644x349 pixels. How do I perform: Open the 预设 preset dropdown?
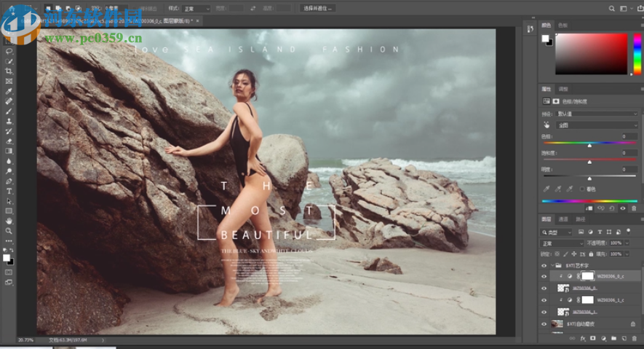coord(597,114)
